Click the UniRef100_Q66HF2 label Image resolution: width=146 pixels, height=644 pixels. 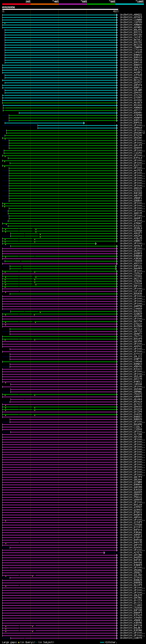tap(131, 218)
